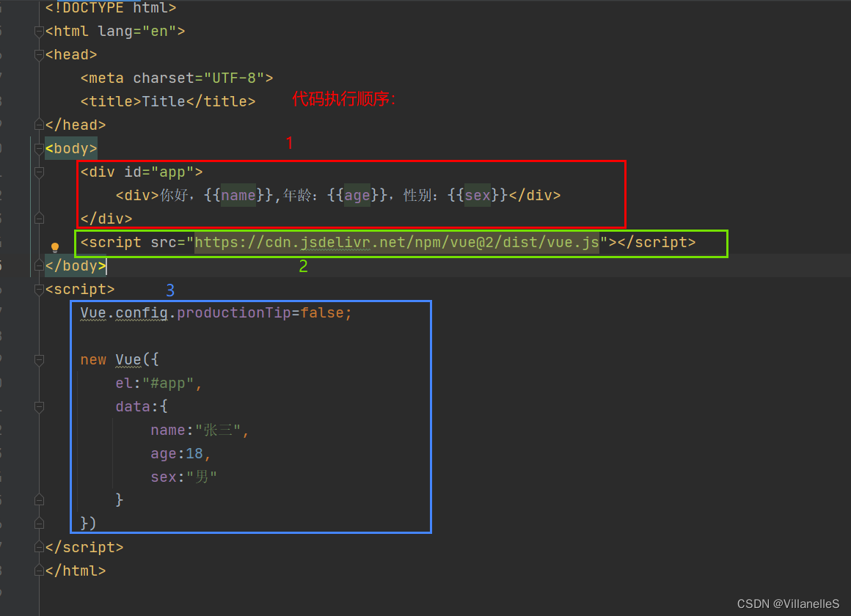This screenshot has height=616, width=851.
Task: Click the el:"#app" property
Action: (158, 384)
